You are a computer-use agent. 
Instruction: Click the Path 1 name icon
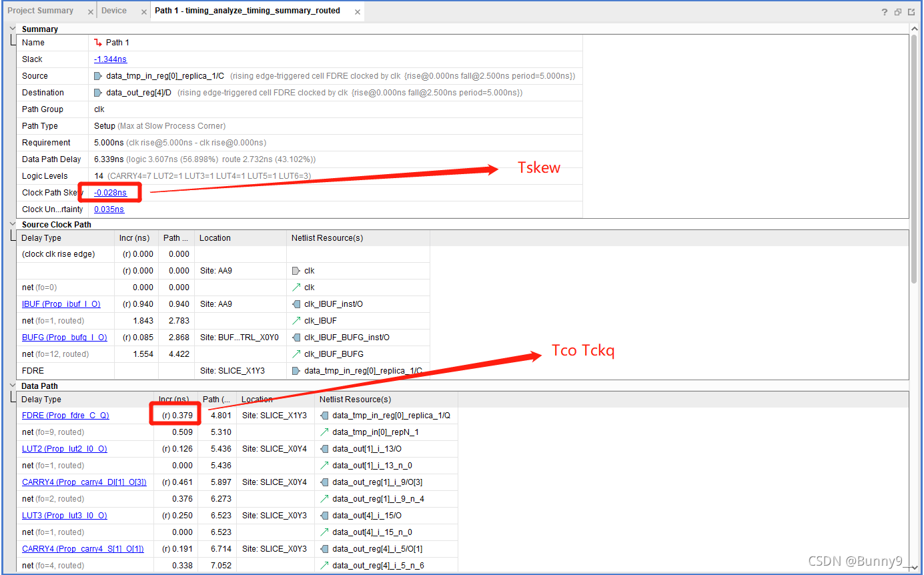point(98,43)
